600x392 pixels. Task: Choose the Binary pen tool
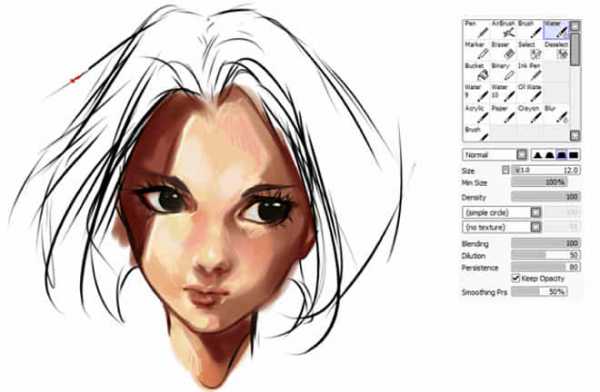point(503,72)
